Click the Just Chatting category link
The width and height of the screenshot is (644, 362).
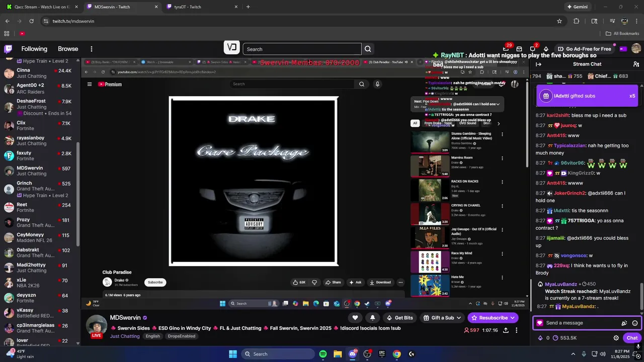tap(125, 336)
